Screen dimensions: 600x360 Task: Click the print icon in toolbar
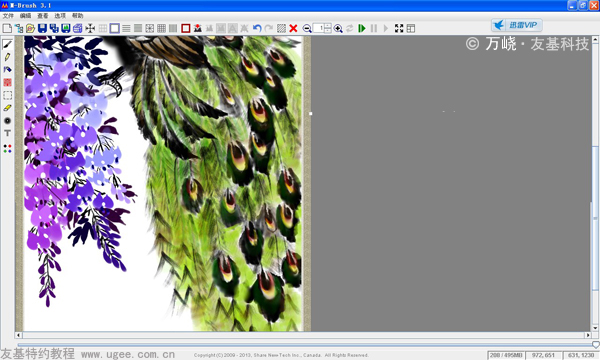[78, 28]
